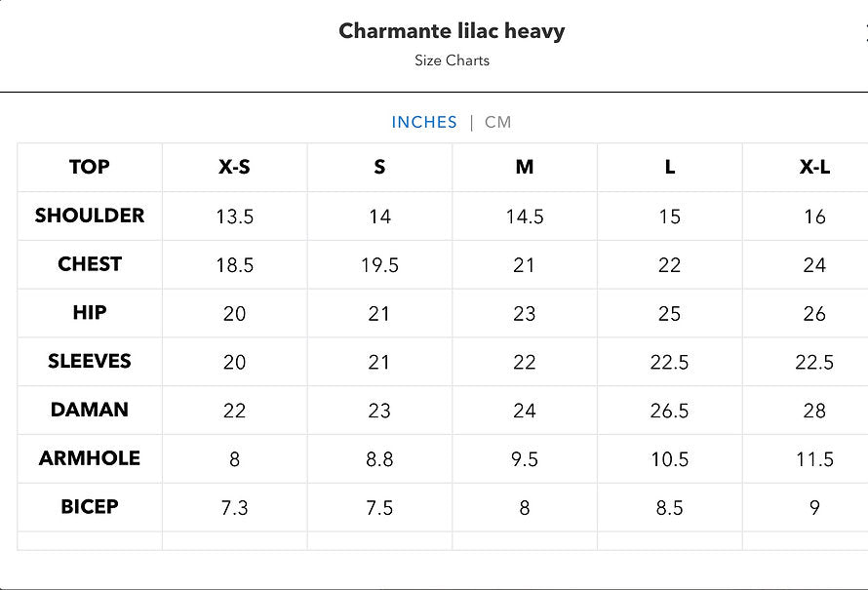Screen dimensions: 868x590
Task: Close the size chart popup
Action: 865,32
